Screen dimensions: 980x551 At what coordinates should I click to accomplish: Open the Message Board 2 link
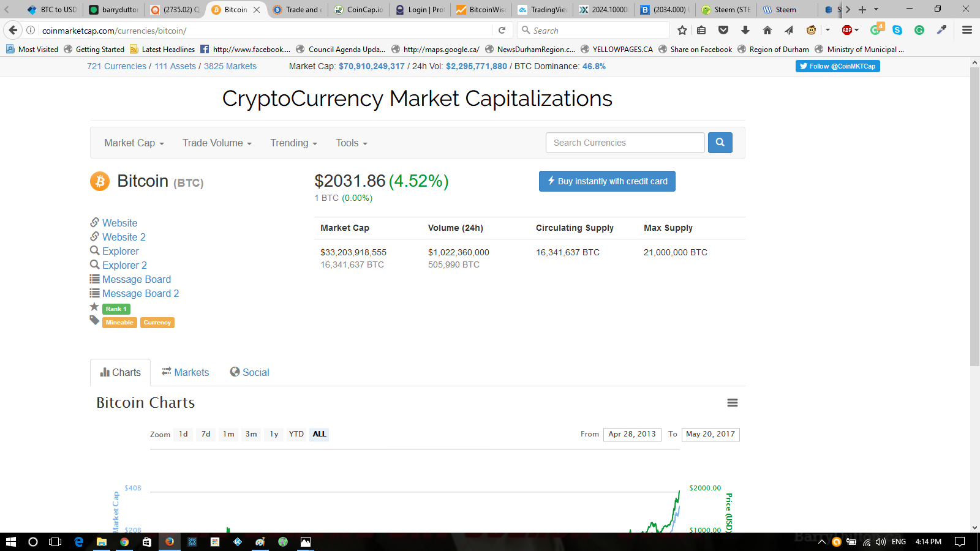[x=140, y=293]
